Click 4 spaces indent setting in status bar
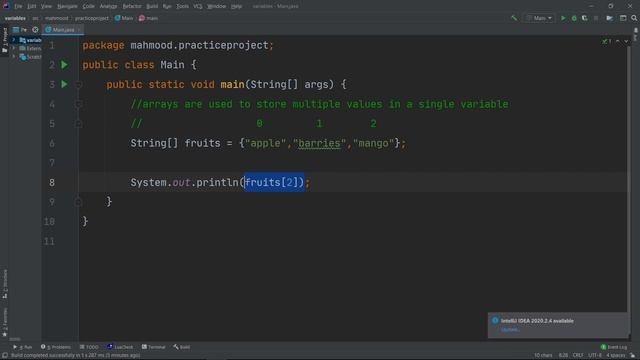The width and height of the screenshot is (640, 360). point(616,355)
